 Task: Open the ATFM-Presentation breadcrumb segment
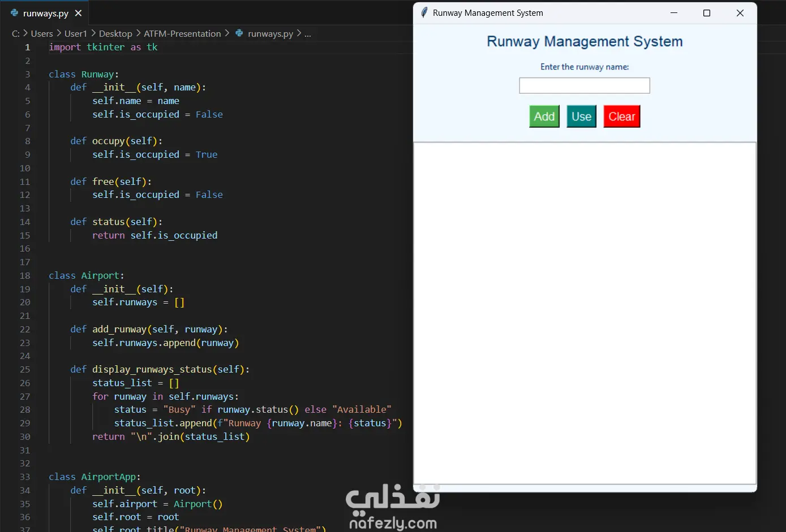click(x=182, y=34)
